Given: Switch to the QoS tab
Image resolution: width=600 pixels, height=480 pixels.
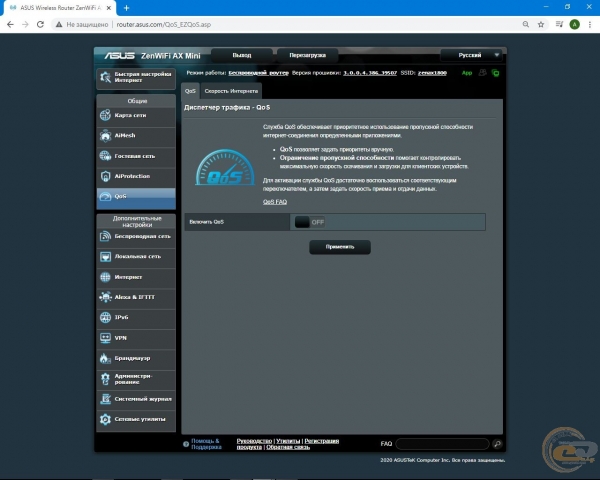Looking at the screenshot, I should point(190,91).
